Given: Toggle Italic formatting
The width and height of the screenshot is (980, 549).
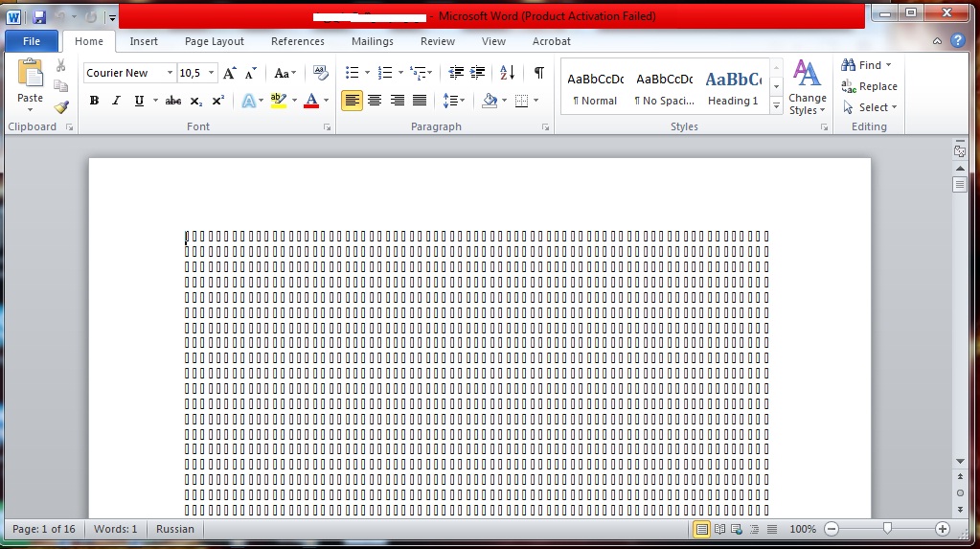Looking at the screenshot, I should [x=117, y=101].
